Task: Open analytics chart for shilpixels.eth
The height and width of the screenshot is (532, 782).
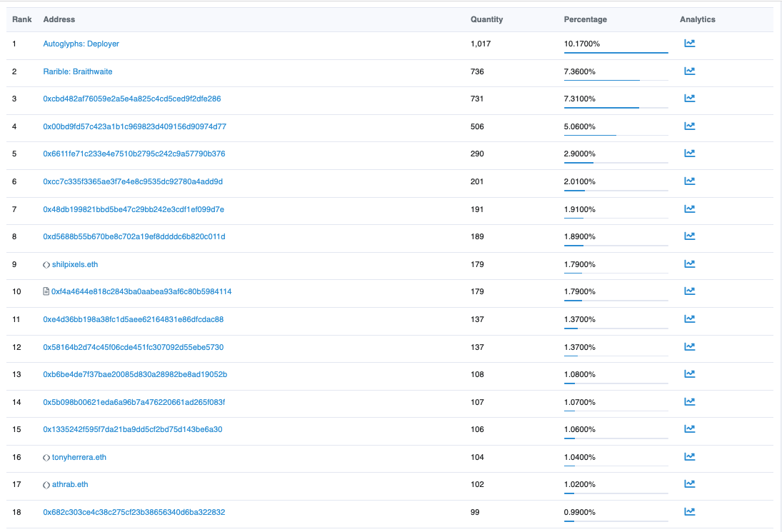Action: click(x=689, y=264)
